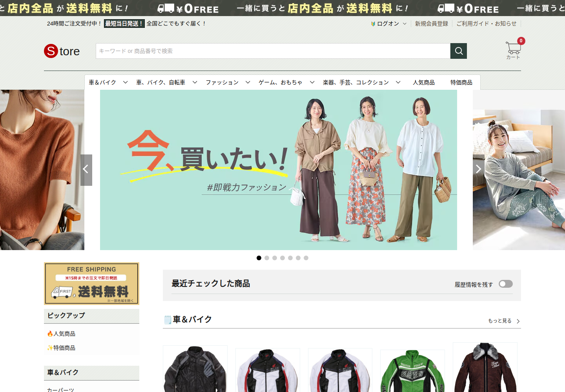Screen dimensions: 565x392
Task: Click the 最近チェックした商品 heading
Action: pos(211,283)
